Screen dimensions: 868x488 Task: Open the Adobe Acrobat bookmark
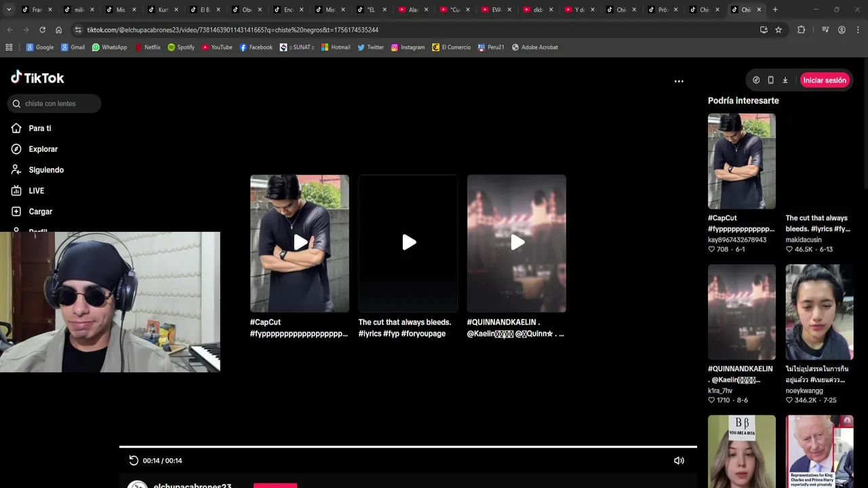point(535,47)
